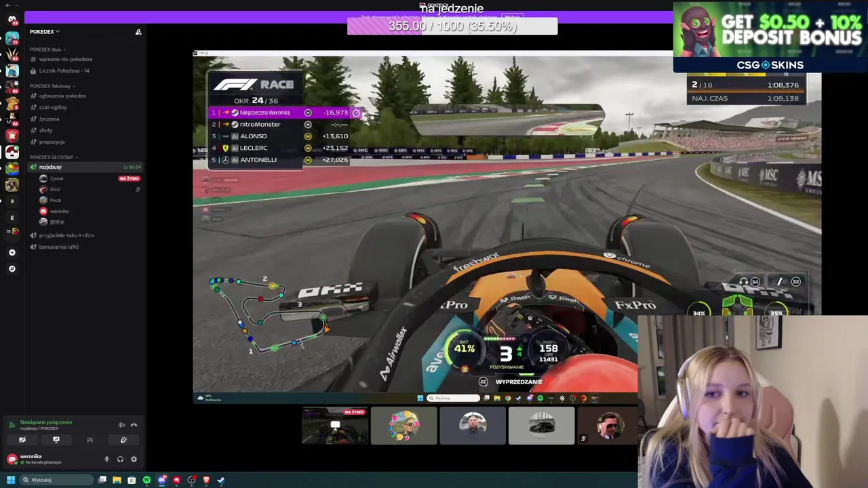Click the Wyszukaj taskbar search field

click(57, 480)
